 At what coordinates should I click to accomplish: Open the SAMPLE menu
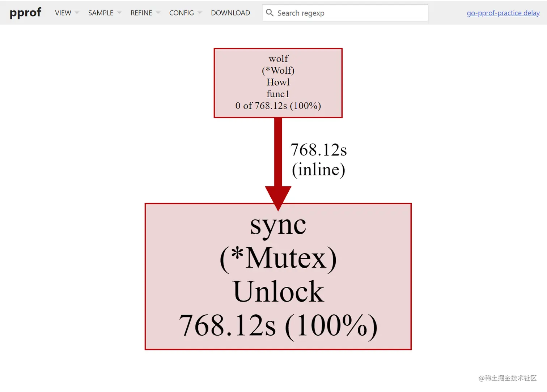click(x=100, y=13)
